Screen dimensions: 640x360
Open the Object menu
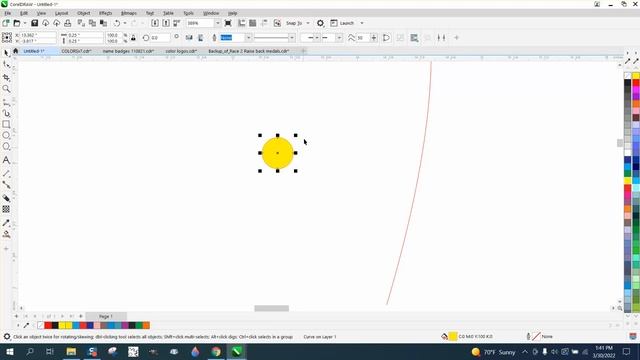pyautogui.click(x=83, y=13)
